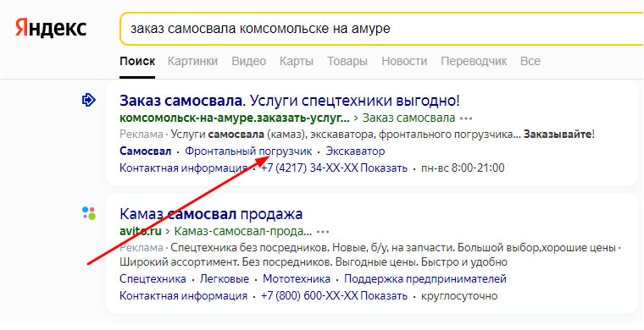
Task: Click the пн-вс 8:00-21:00 working hours
Action: pos(463,168)
